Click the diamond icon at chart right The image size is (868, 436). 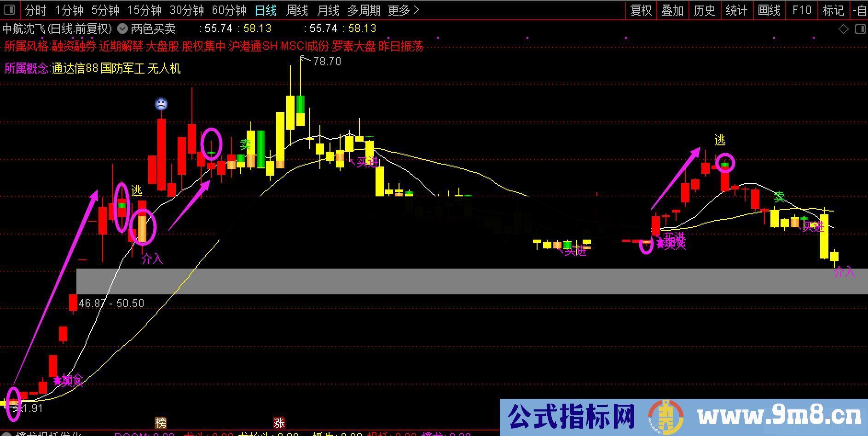(844, 29)
